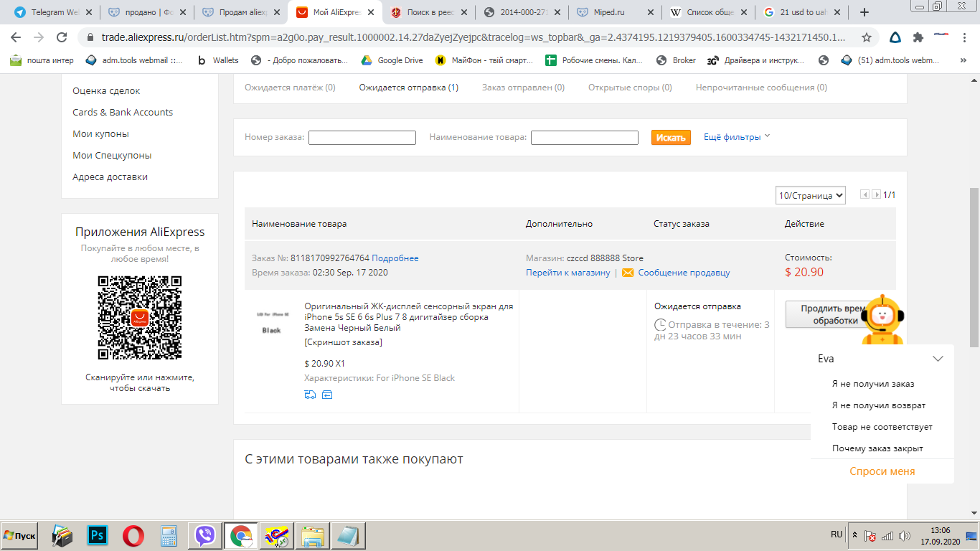
Task: Expand the Ещё фильтры filters
Action: [x=737, y=136]
